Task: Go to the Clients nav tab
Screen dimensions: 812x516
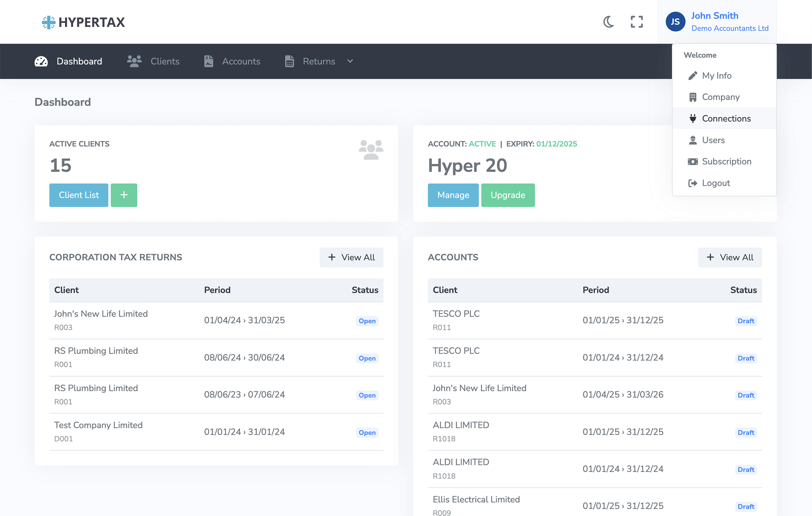Action: point(153,61)
